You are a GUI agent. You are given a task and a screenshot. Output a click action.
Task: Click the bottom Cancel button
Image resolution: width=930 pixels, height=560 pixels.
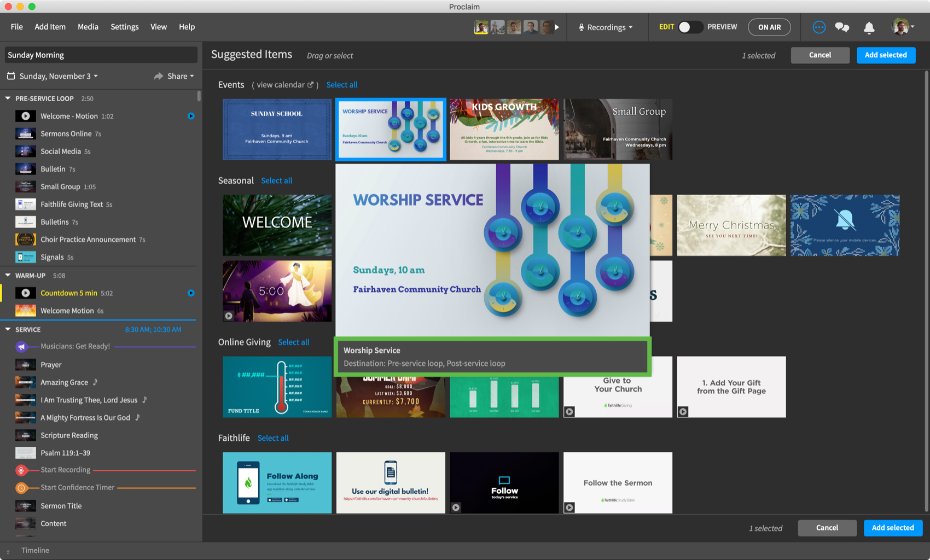pos(827,528)
